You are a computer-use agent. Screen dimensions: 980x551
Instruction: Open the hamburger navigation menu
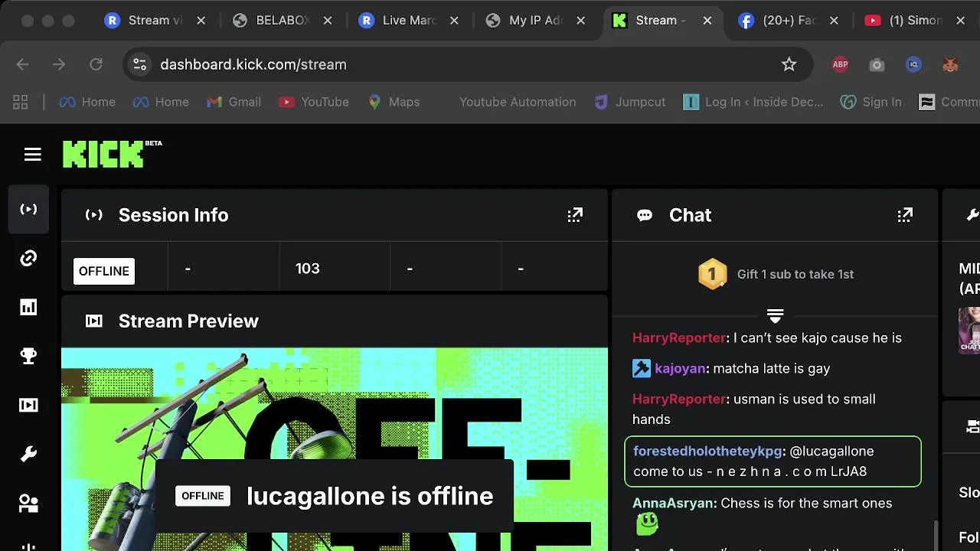[x=32, y=155]
